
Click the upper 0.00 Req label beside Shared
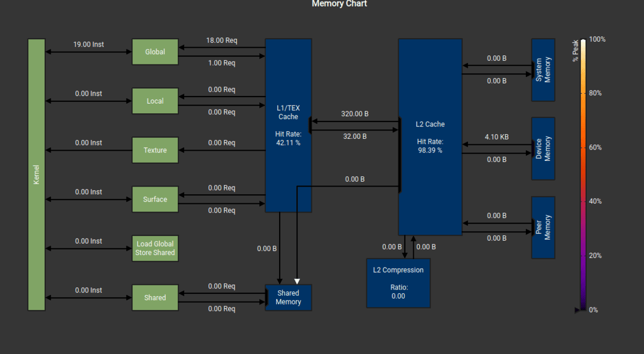222,286
